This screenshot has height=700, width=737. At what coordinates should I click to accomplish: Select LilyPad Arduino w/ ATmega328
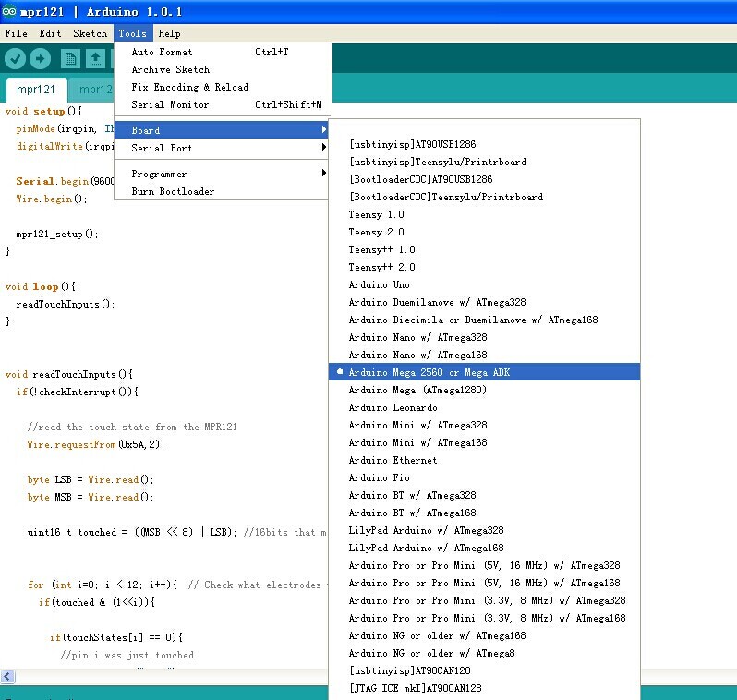pyautogui.click(x=484, y=530)
